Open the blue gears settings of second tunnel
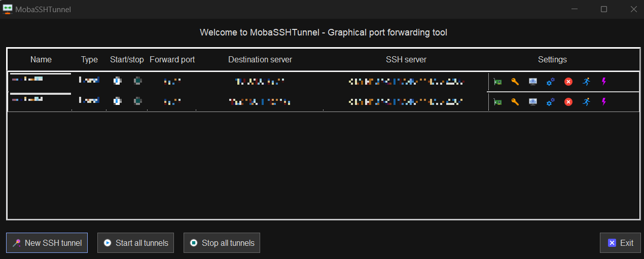Viewport: 644px width, 259px height. click(551, 102)
